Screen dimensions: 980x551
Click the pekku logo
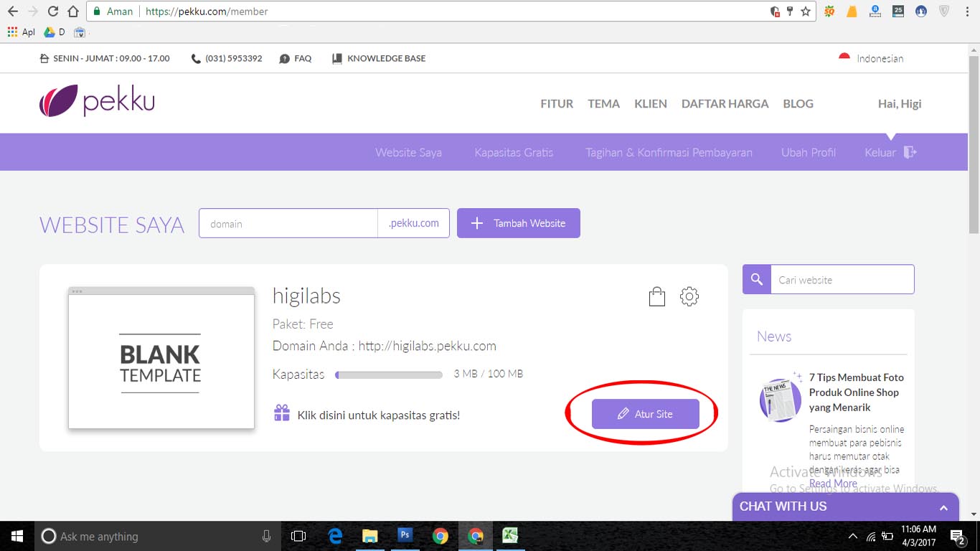[x=97, y=101]
